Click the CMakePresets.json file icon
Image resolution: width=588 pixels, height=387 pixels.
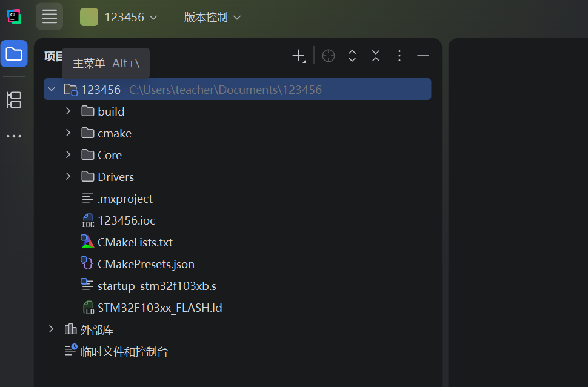87,263
